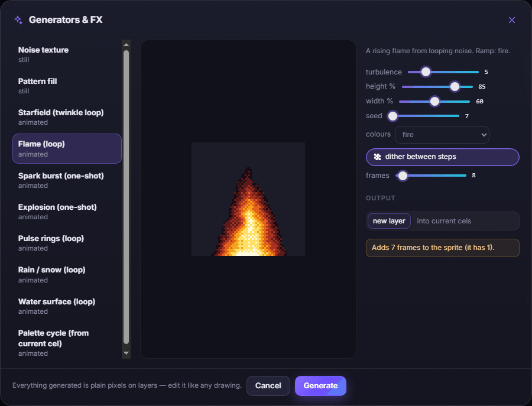Close the Generators & FX dialog
The height and width of the screenshot is (406, 532).
pos(512,20)
